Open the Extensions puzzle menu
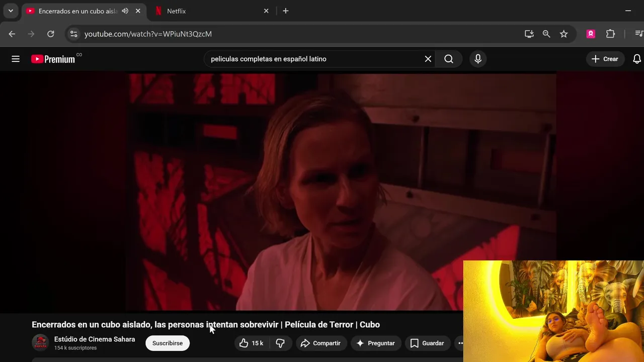644x362 pixels. pyautogui.click(x=610, y=34)
